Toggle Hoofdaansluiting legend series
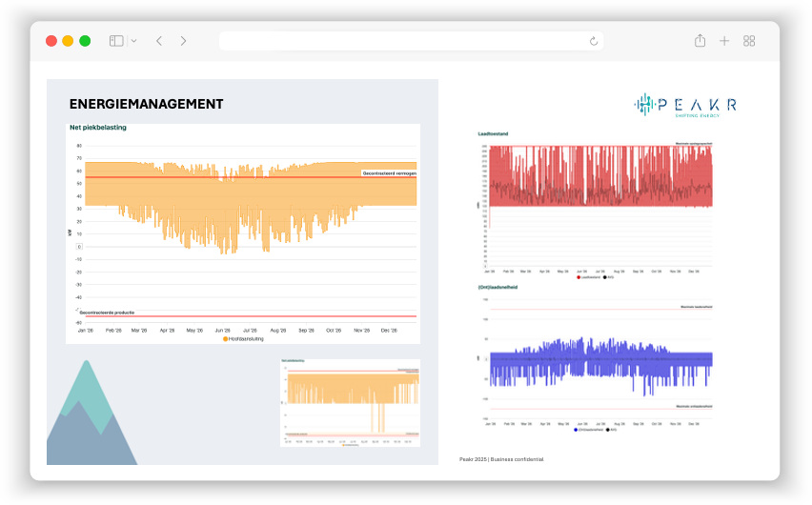The image size is (812, 505). [x=243, y=338]
